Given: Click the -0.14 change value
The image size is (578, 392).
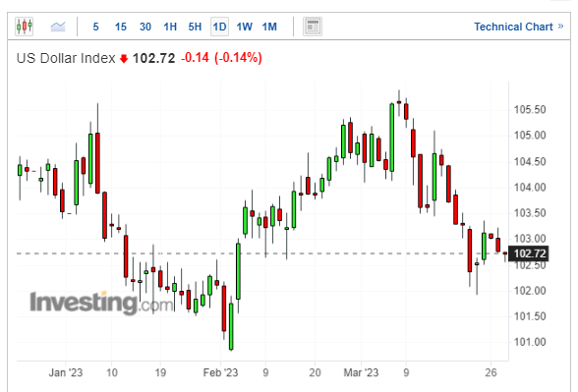Looking at the screenshot, I should pos(195,58).
